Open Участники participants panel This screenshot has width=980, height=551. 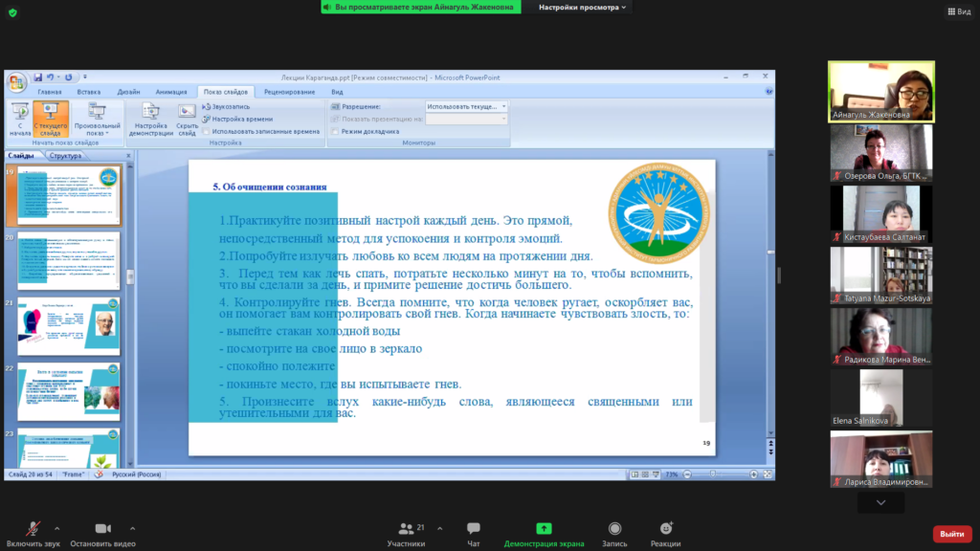(406, 534)
